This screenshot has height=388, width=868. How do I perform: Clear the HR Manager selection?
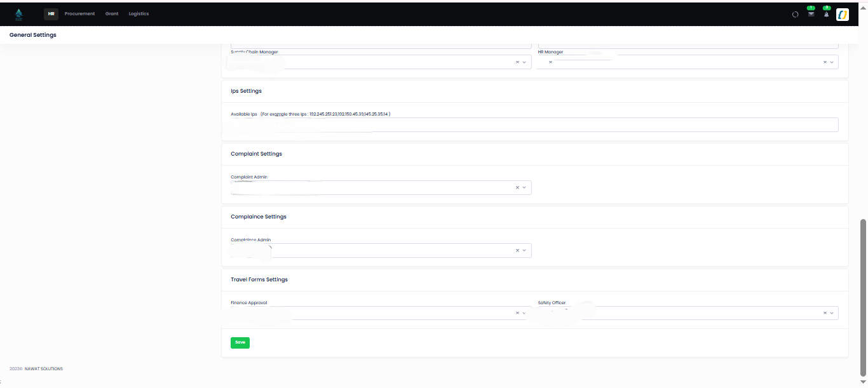coord(825,62)
